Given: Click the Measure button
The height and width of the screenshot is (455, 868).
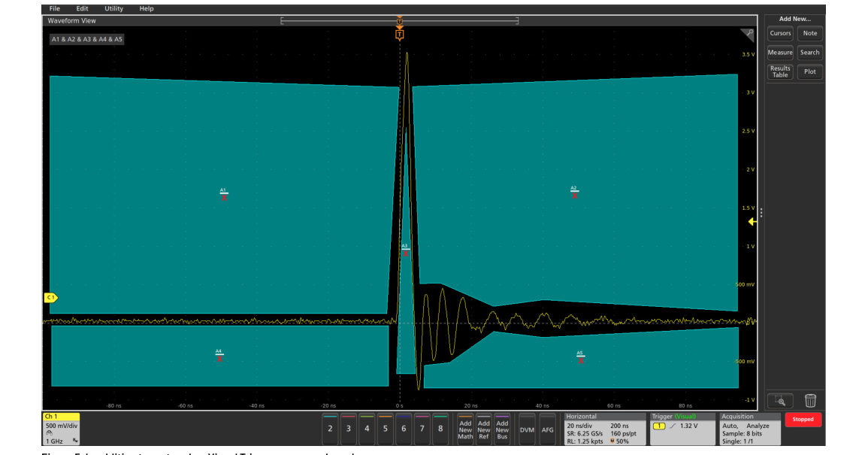Looking at the screenshot, I should click(780, 53).
